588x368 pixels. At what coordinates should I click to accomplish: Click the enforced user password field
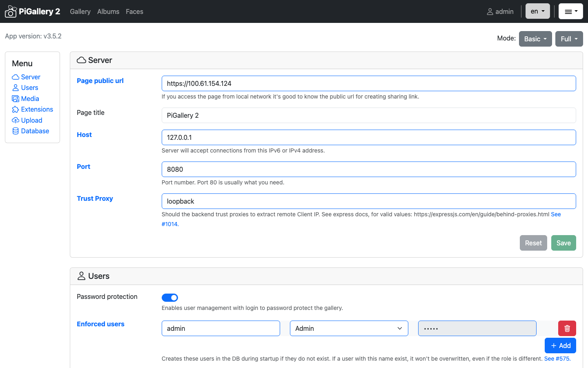[x=477, y=328]
